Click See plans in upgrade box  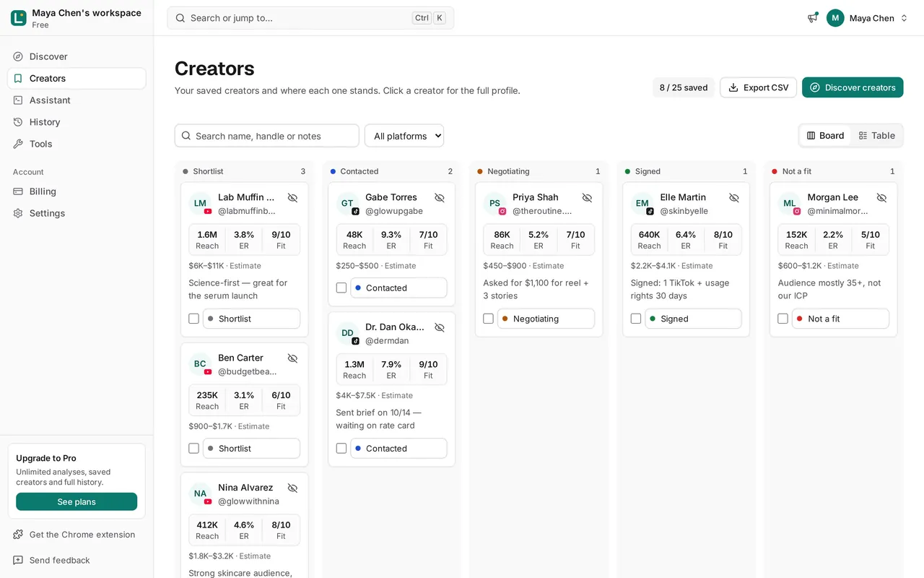[x=77, y=501]
